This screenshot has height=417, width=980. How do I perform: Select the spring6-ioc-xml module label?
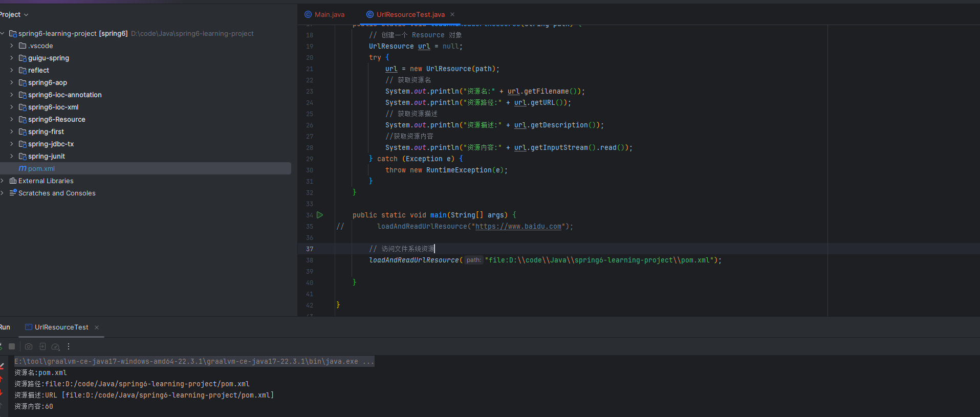[x=53, y=107]
